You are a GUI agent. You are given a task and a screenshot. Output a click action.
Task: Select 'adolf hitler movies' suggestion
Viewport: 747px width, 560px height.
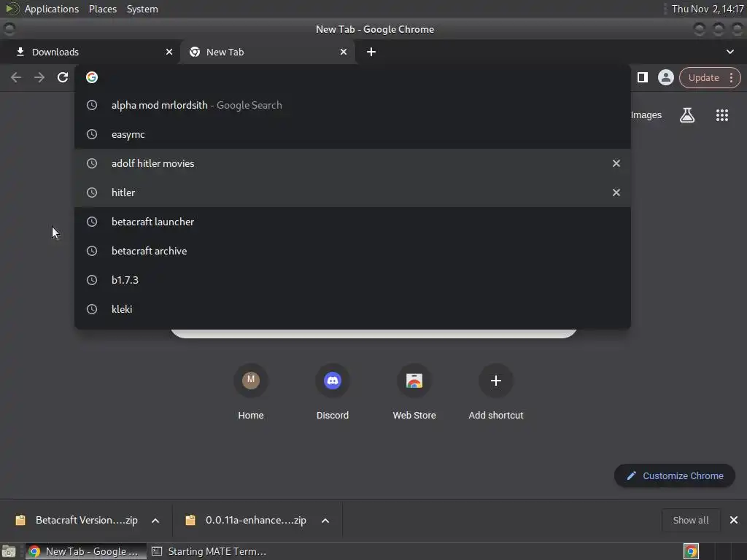pos(352,163)
